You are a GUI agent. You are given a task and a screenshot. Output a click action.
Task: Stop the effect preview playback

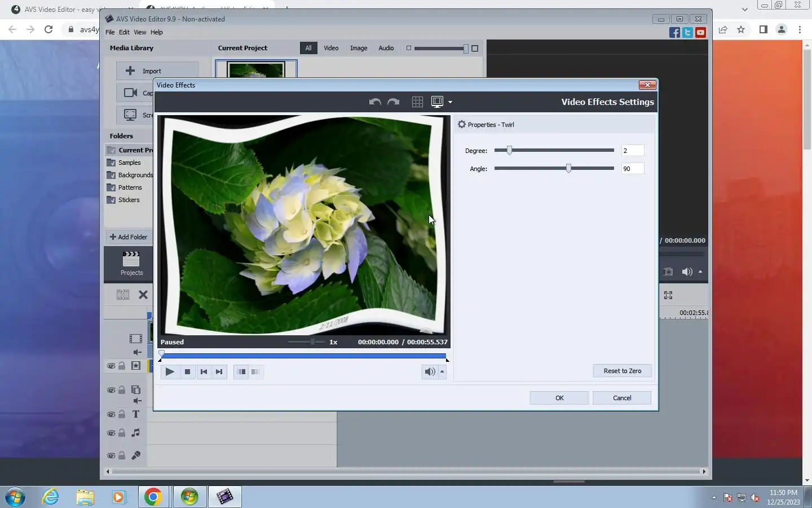coord(187,371)
